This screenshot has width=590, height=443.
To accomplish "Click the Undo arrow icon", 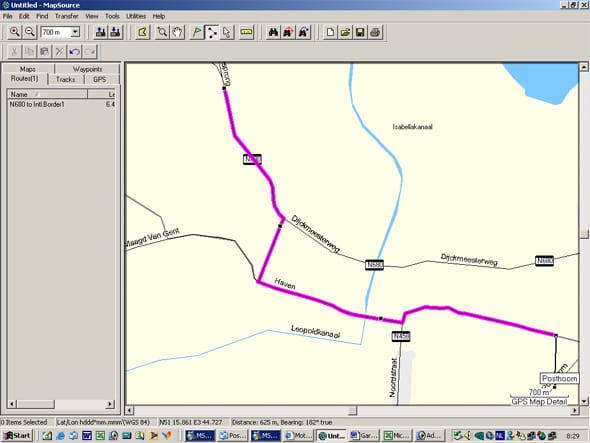I will coord(75,52).
